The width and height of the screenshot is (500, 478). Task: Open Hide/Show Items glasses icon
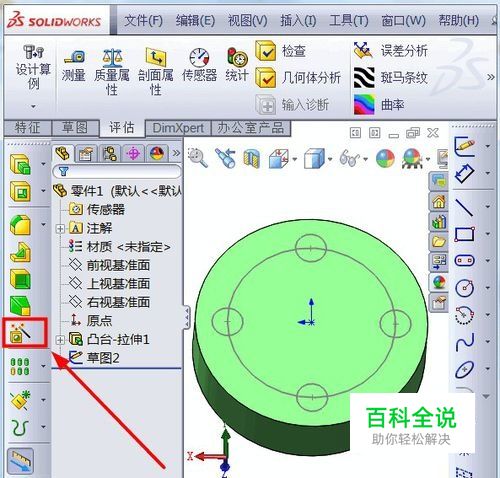tap(349, 158)
